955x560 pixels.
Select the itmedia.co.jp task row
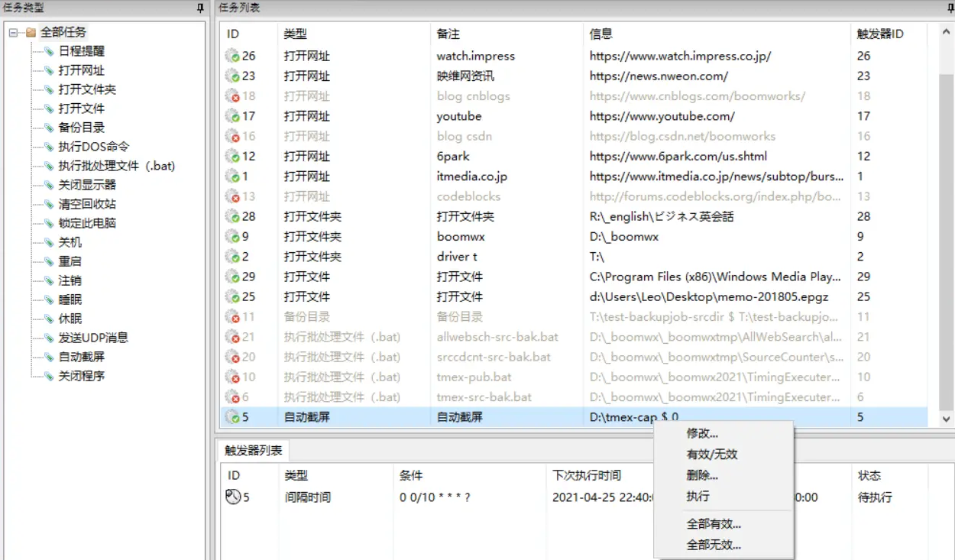tap(471, 176)
